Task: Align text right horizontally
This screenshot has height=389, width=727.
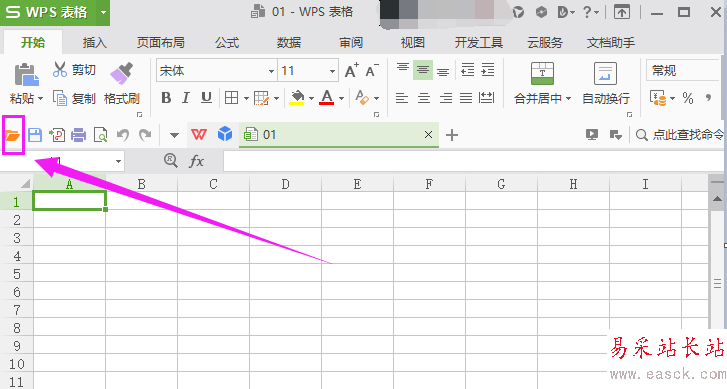Action: 446,98
